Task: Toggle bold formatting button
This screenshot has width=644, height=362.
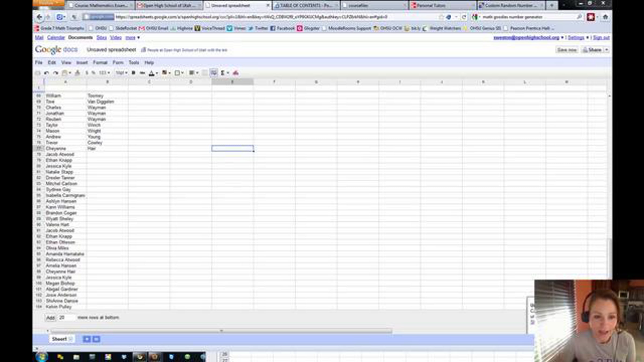Action: [133, 73]
